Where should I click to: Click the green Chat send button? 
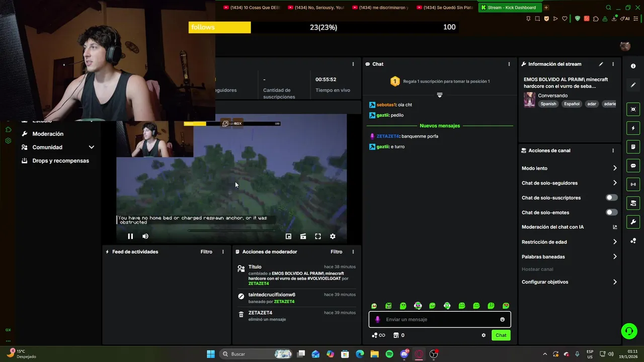(x=501, y=335)
